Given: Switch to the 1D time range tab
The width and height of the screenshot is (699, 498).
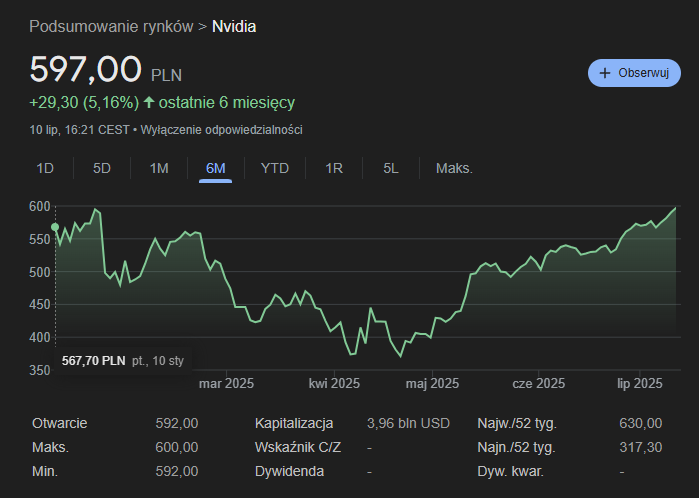Looking at the screenshot, I should [x=45, y=168].
